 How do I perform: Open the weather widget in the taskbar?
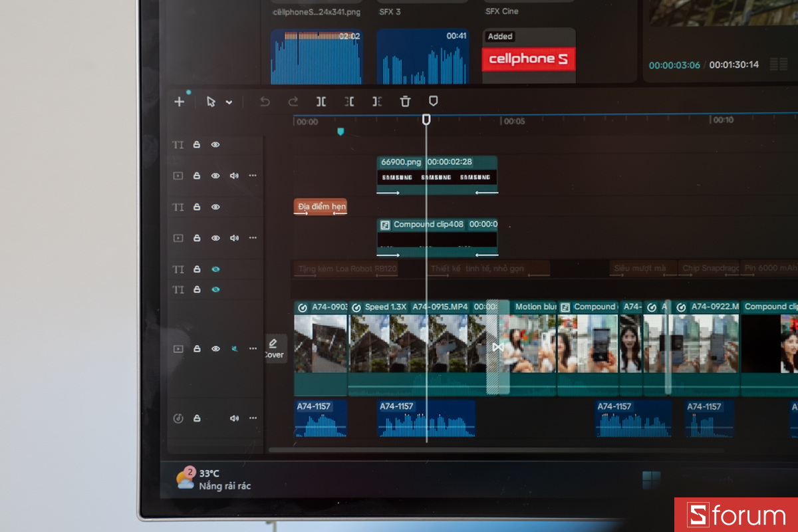click(x=214, y=479)
